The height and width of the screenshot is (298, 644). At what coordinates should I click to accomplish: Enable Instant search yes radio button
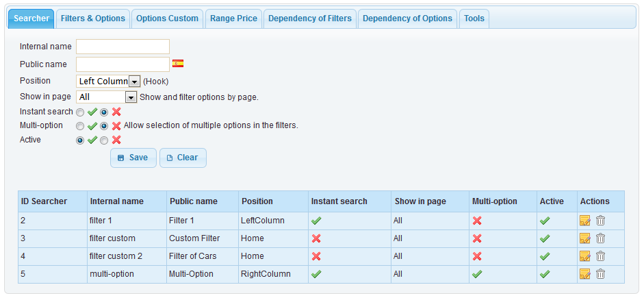tap(81, 112)
